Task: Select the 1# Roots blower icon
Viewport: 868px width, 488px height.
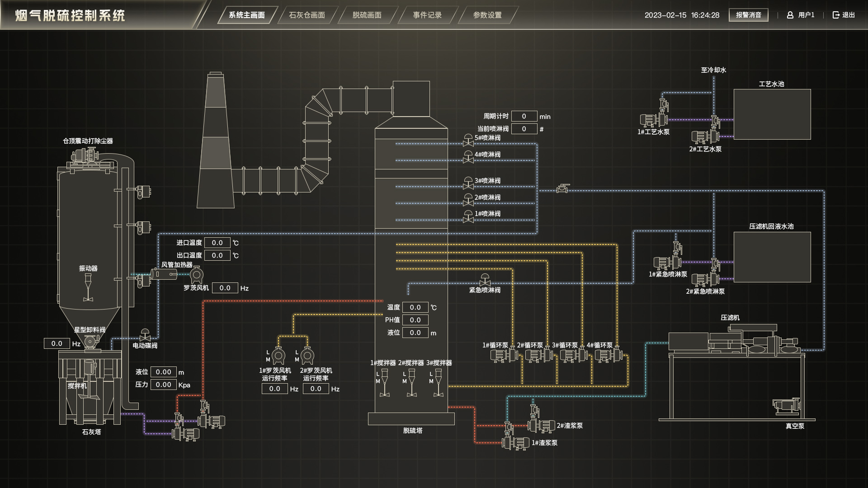Action: [x=278, y=356]
